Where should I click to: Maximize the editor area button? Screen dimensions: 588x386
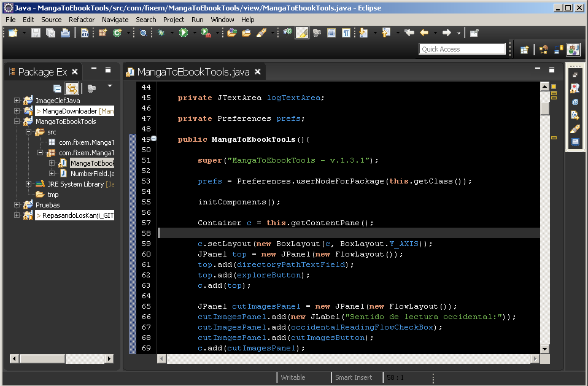point(552,70)
